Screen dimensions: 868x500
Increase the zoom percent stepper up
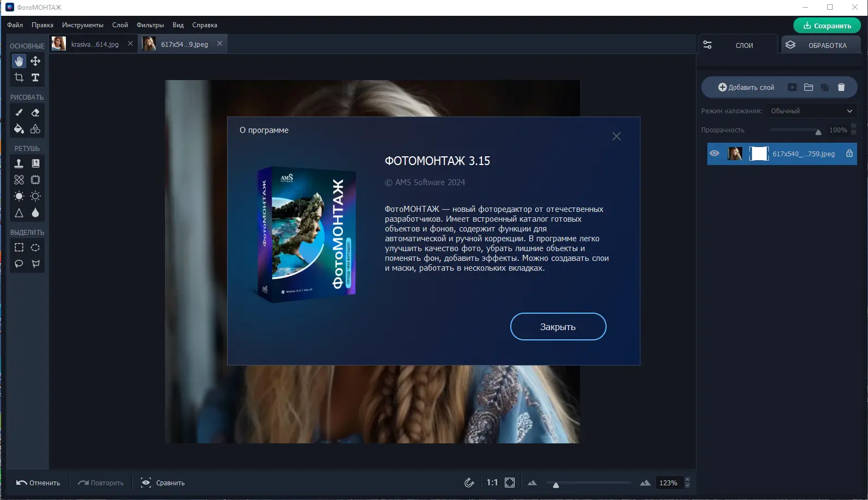[x=687, y=479]
